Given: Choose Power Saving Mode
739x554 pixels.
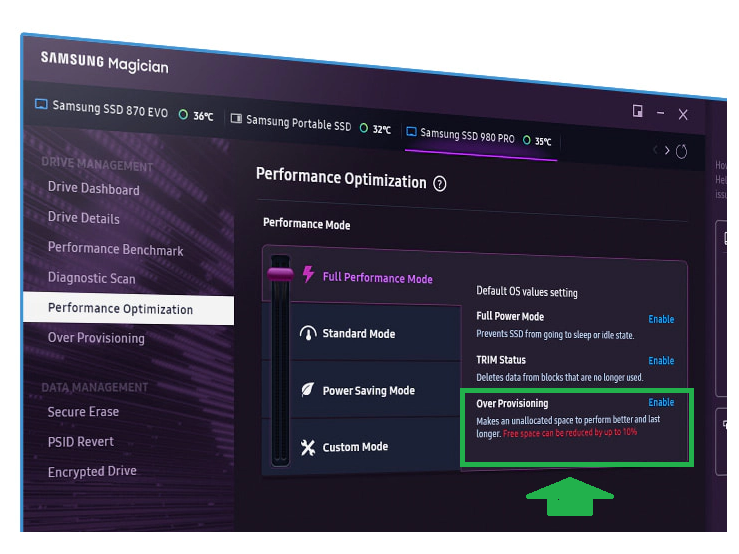Looking at the screenshot, I should pyautogui.click(x=369, y=390).
